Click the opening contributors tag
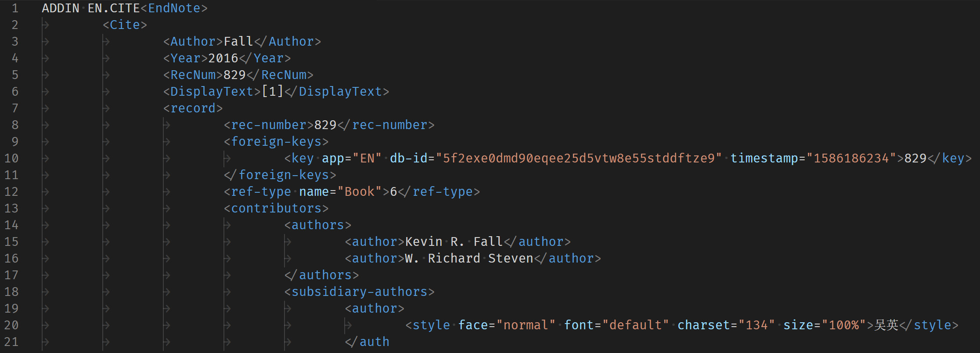 [x=276, y=208]
